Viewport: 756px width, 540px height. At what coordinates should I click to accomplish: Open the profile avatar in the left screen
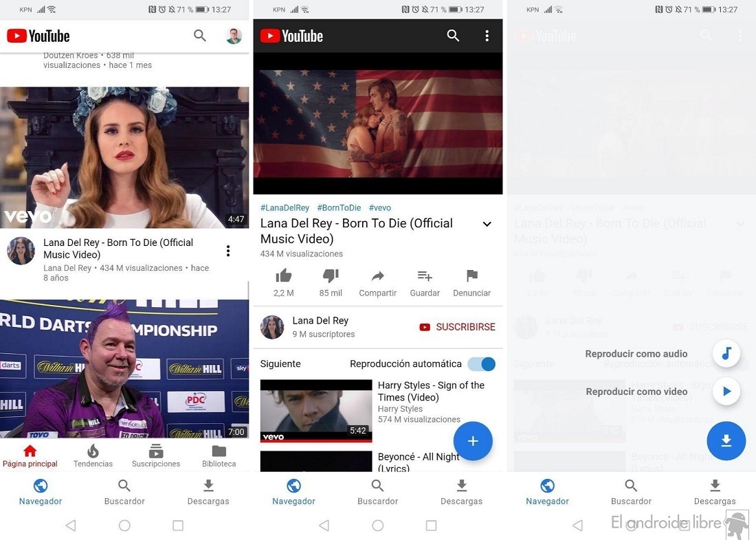point(234,36)
